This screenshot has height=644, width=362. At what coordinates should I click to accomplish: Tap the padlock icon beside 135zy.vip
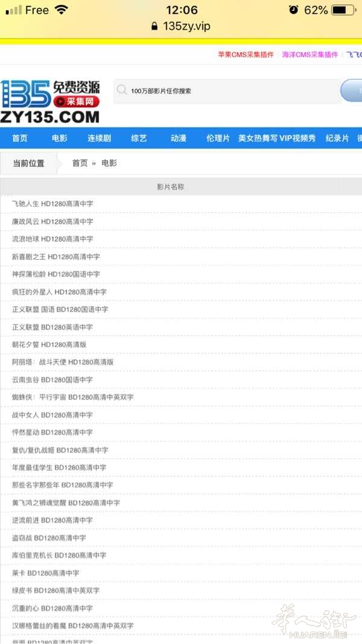point(154,27)
